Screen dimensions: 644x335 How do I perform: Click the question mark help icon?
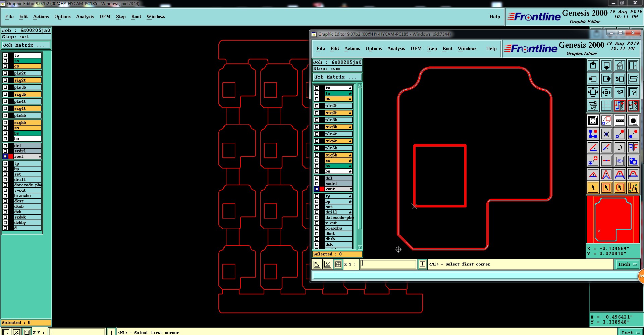click(x=633, y=92)
